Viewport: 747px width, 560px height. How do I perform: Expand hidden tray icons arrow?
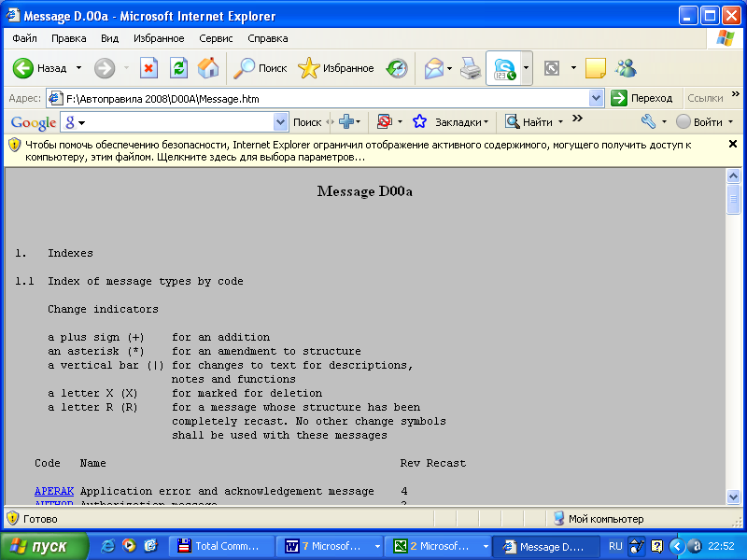click(677, 546)
